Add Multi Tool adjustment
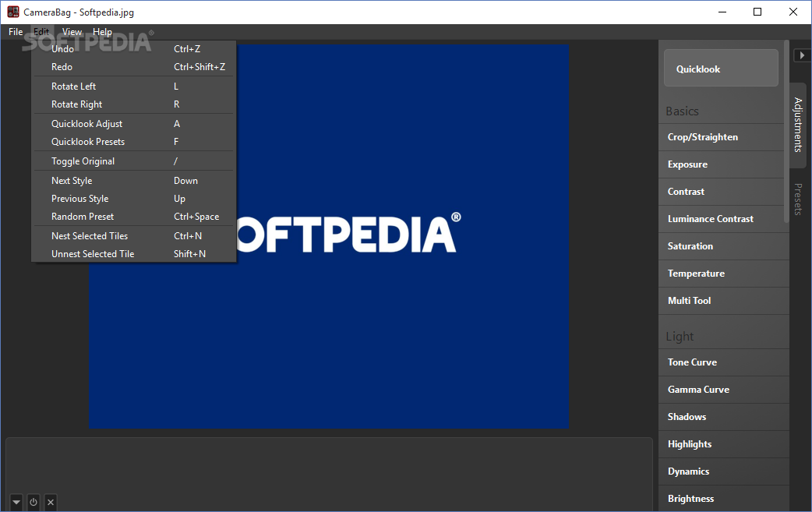The width and height of the screenshot is (812, 512). 723,301
